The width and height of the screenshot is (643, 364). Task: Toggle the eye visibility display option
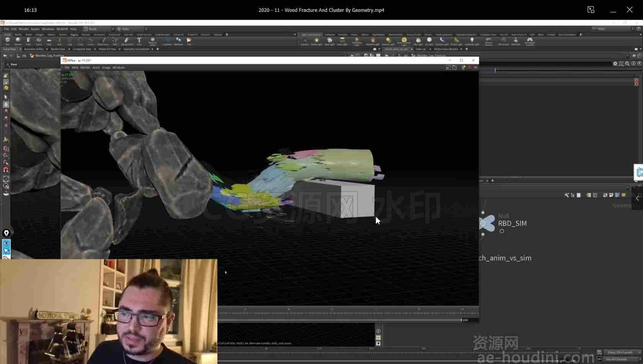coord(6,243)
